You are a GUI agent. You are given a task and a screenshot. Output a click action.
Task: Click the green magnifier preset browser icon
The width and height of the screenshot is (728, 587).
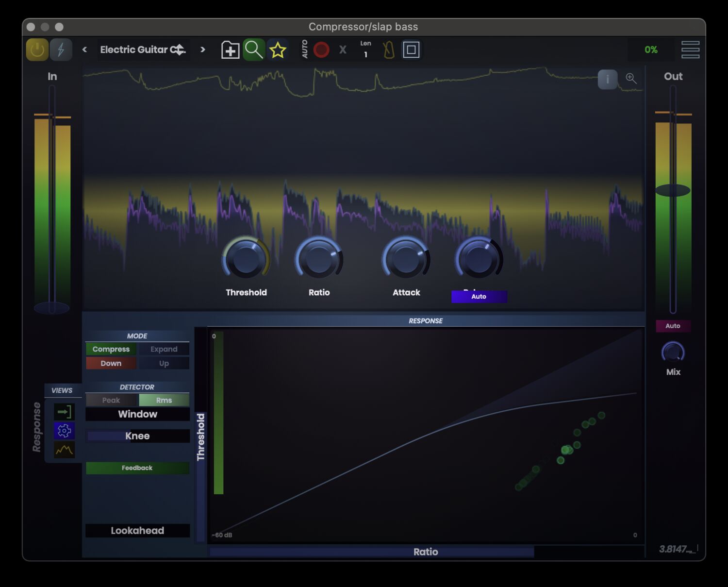click(254, 49)
